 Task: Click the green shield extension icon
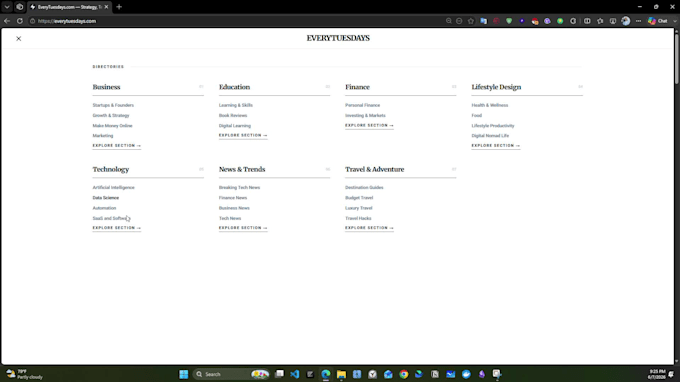tap(509, 21)
